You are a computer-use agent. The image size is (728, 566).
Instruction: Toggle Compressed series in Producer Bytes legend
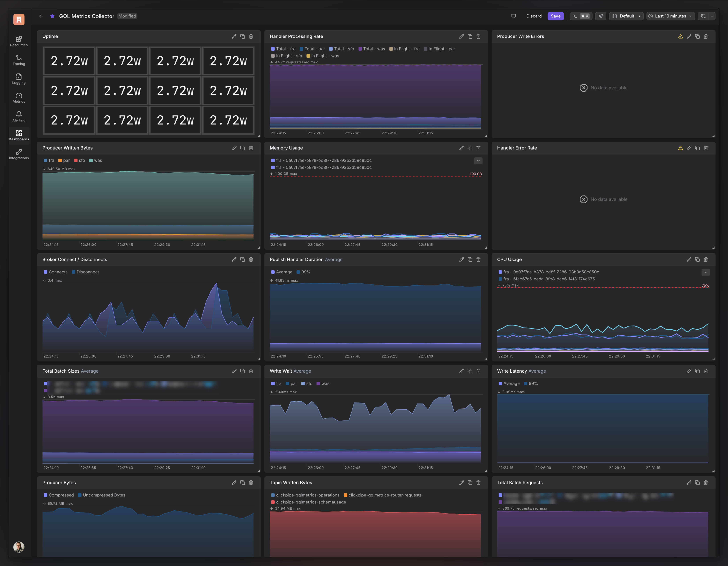59,495
